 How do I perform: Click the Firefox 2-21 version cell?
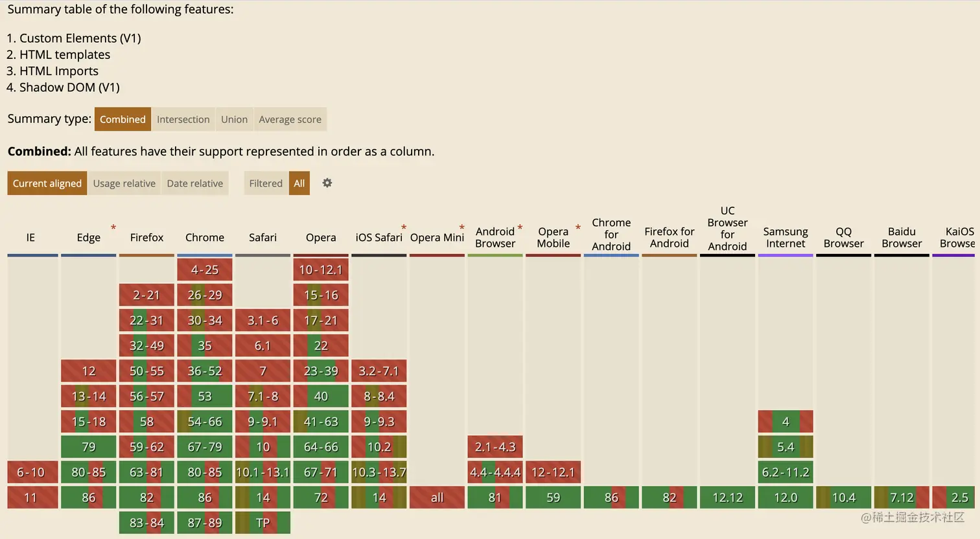click(x=146, y=295)
